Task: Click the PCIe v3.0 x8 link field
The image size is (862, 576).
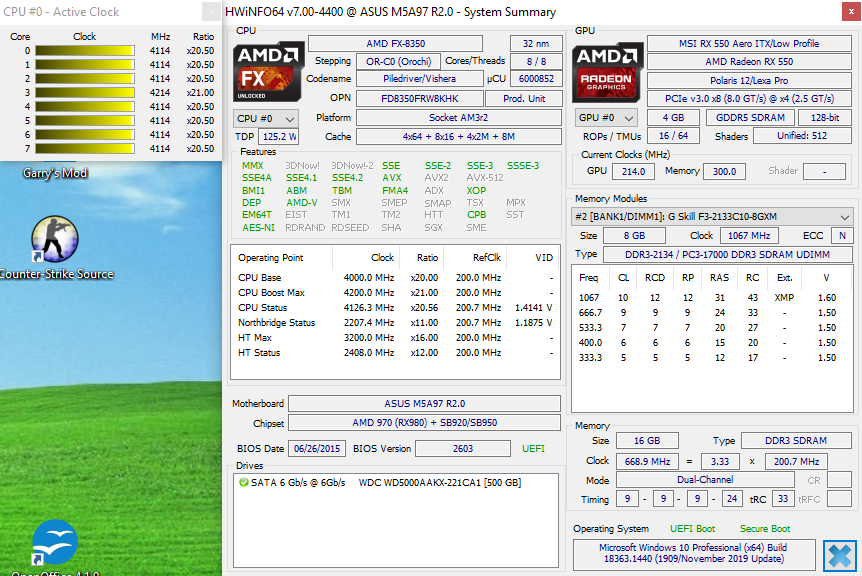Action: pyautogui.click(x=749, y=99)
